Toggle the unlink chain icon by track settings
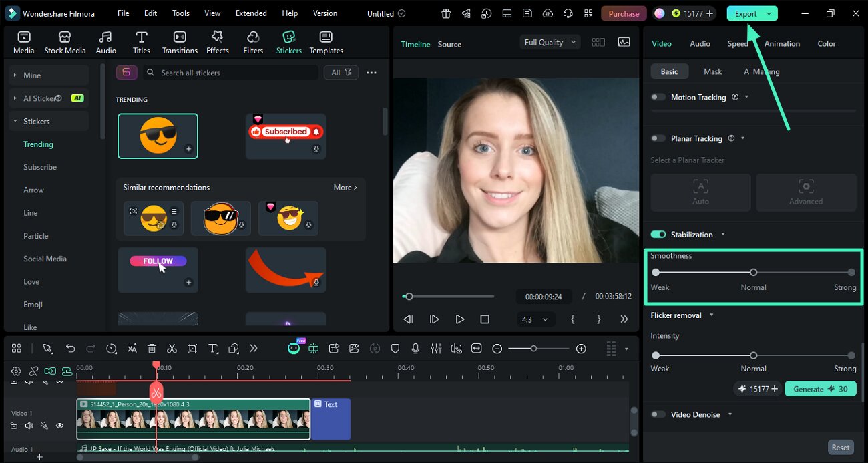 [33, 371]
